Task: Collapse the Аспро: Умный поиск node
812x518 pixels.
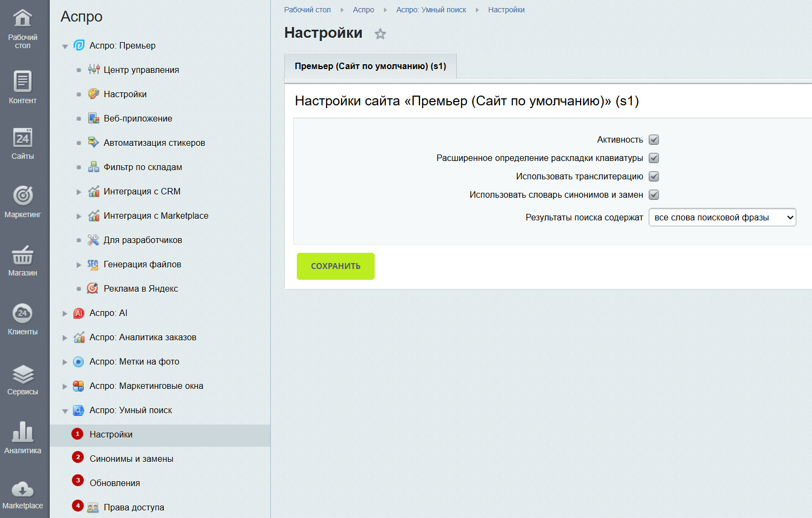Action: pos(65,411)
